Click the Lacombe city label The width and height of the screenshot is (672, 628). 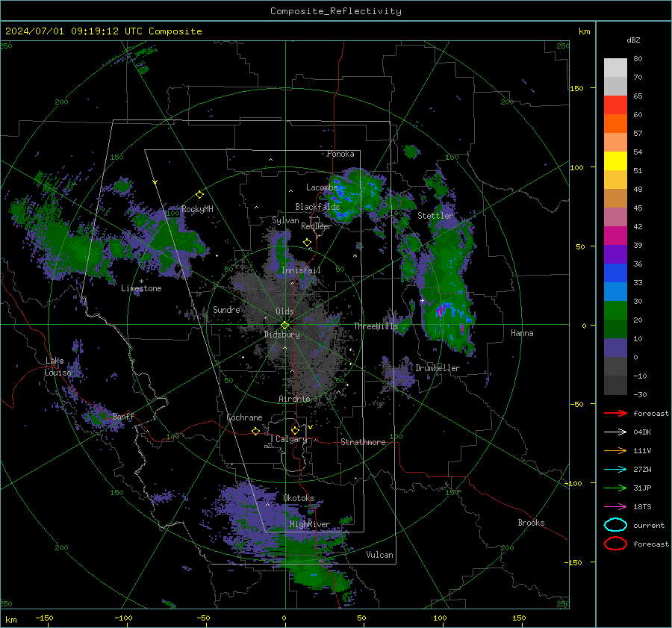tap(322, 187)
